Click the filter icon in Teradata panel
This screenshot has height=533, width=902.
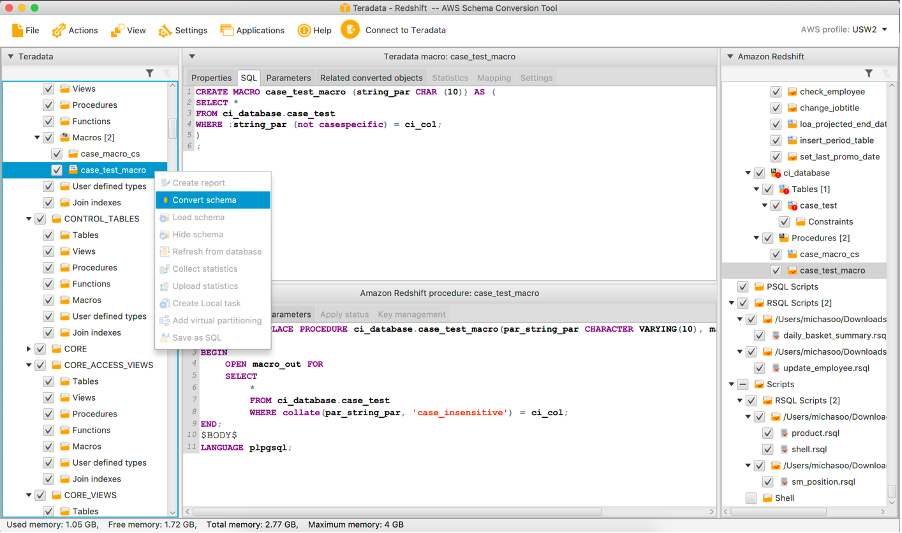tap(150, 73)
